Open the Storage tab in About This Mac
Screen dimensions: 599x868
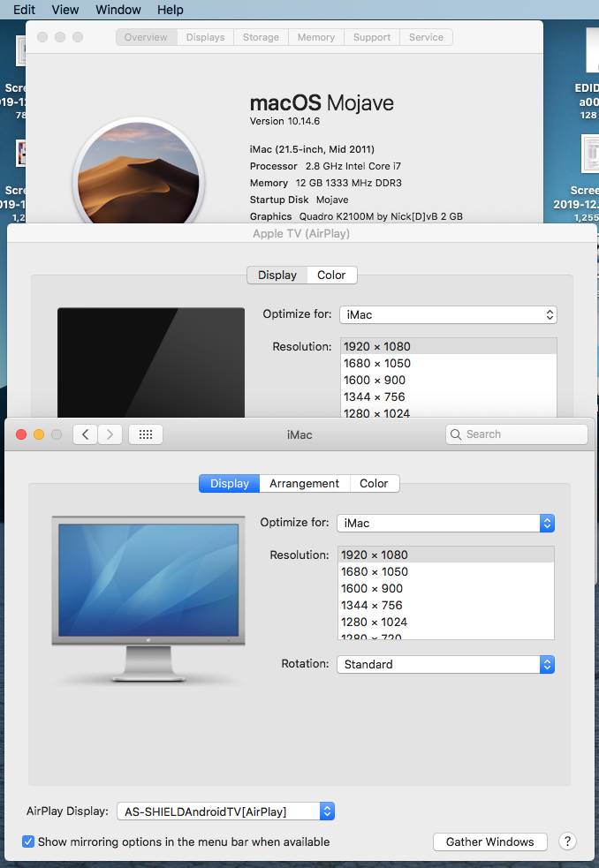(261, 37)
